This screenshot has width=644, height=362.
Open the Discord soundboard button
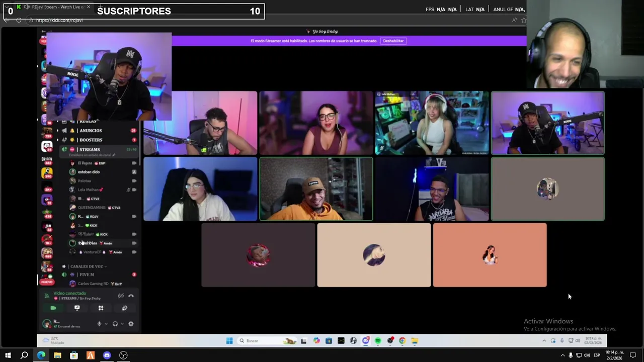coord(124,308)
